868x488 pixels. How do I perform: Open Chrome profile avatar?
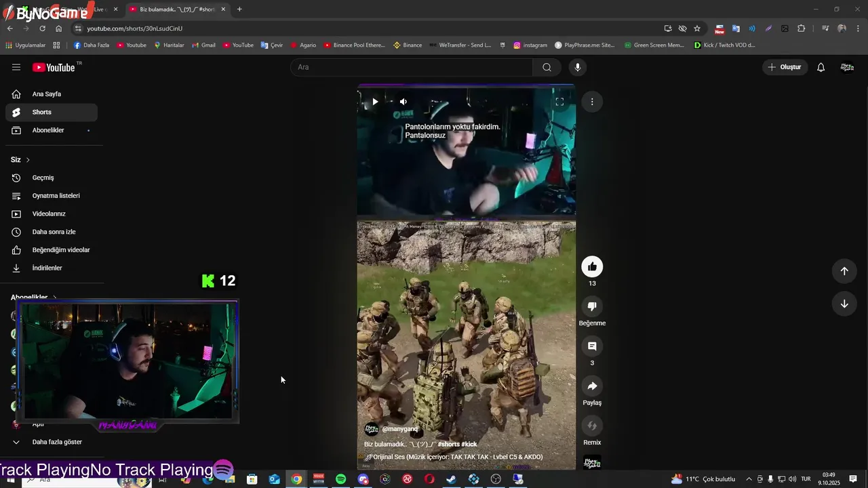click(842, 28)
